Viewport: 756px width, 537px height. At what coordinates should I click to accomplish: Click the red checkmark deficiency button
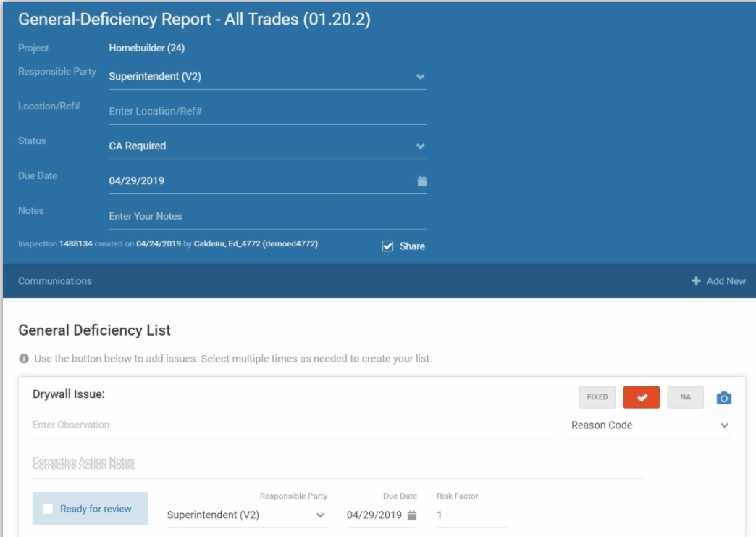click(641, 397)
